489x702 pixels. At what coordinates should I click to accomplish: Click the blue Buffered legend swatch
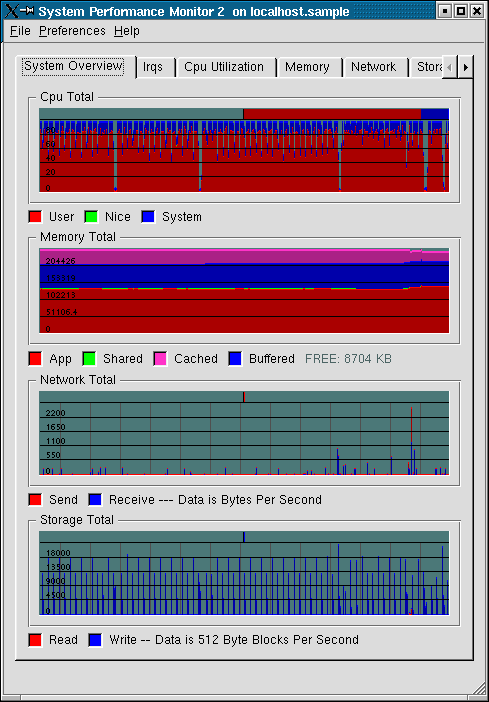(x=236, y=359)
